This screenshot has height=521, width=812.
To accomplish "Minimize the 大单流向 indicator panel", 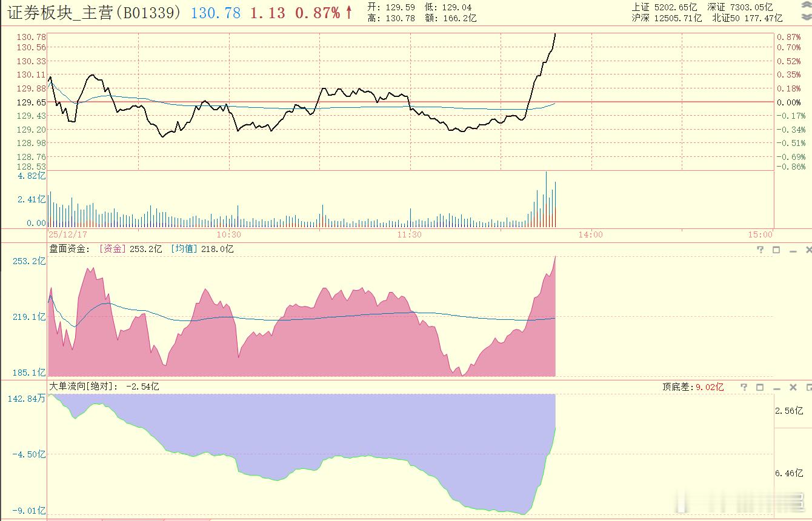I will (777, 388).
